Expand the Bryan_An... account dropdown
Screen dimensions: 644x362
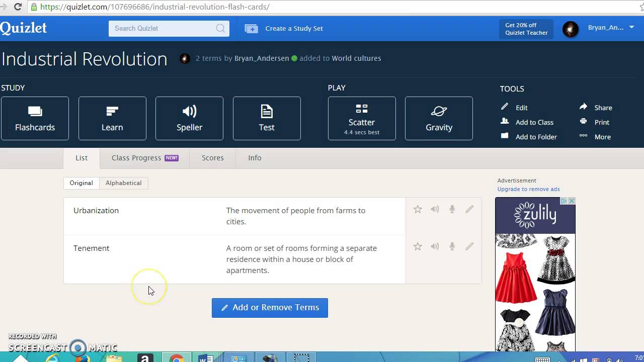[x=632, y=28]
